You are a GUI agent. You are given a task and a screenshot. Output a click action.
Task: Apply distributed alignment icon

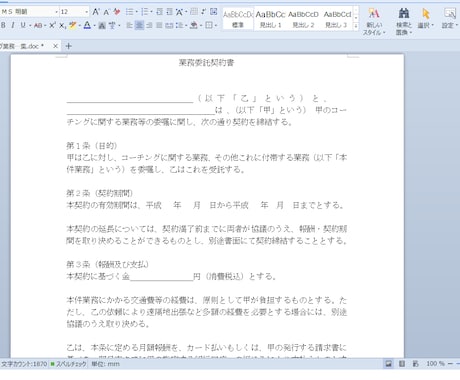(x=169, y=25)
